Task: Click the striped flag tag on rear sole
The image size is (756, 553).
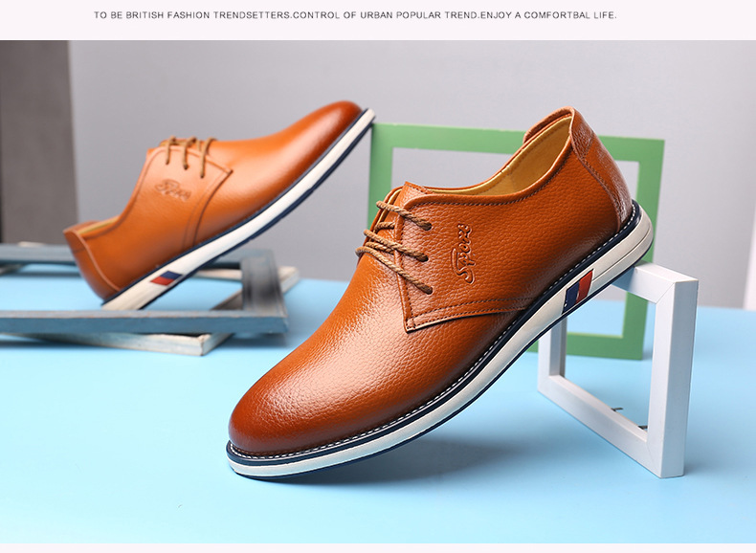Action: point(167,278)
